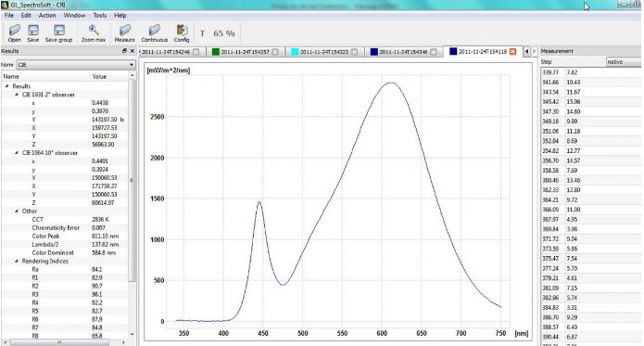Open the Action menu
The width and height of the screenshot is (644, 346).
tap(47, 15)
